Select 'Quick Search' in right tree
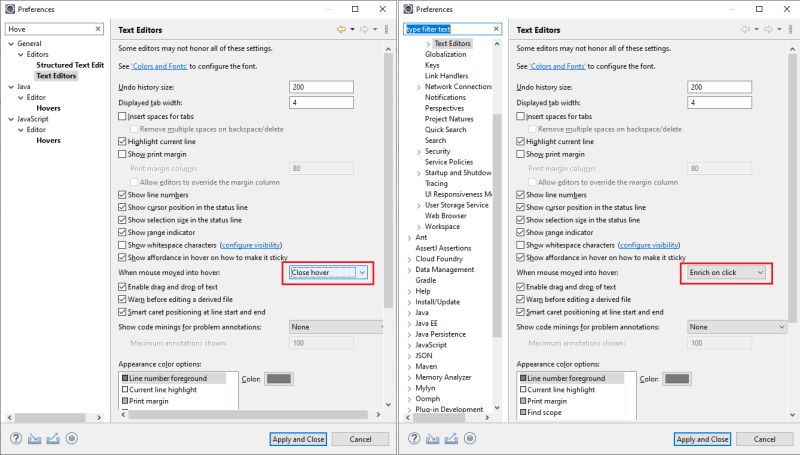The height and width of the screenshot is (455, 800). point(445,130)
